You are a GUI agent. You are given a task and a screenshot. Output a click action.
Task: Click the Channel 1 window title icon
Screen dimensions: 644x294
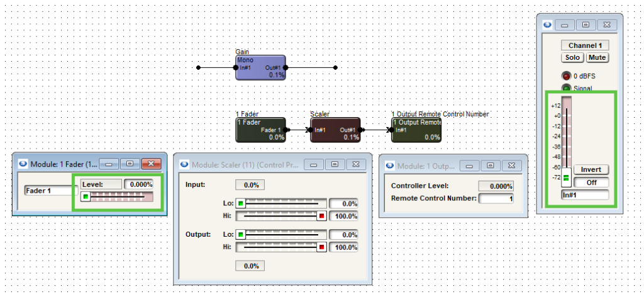pos(547,25)
